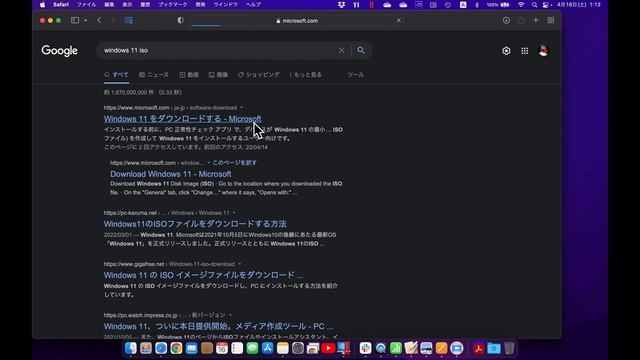The width and height of the screenshot is (640, 360).
Task: Open gigafree Windows 11 の ISO イメージファイル result
Action: tap(203, 275)
